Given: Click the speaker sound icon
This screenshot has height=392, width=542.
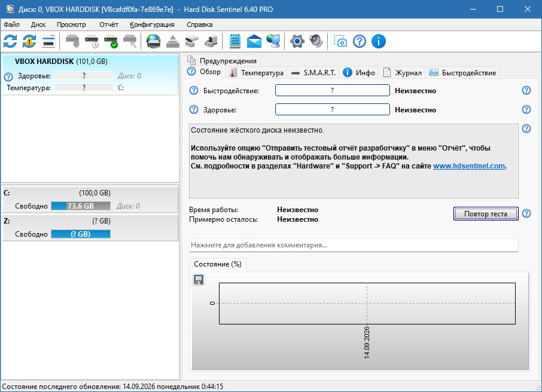Looking at the screenshot, I should pyautogui.click(x=316, y=41).
